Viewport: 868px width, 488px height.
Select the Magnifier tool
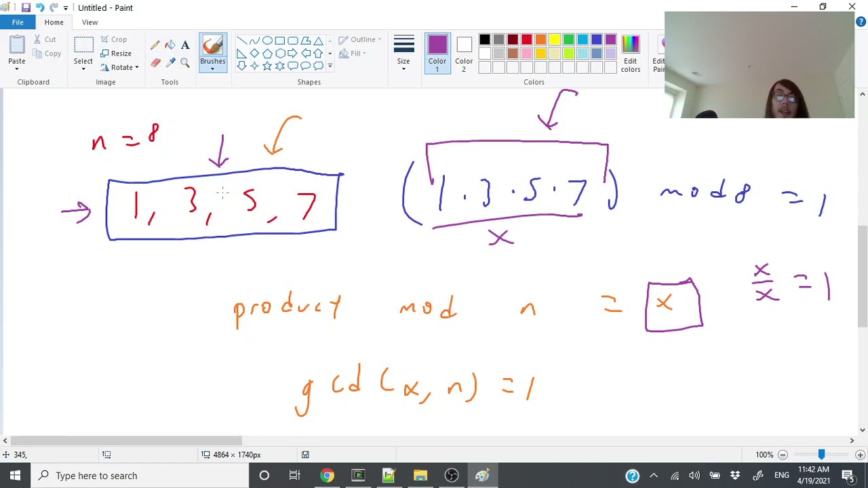coord(185,62)
